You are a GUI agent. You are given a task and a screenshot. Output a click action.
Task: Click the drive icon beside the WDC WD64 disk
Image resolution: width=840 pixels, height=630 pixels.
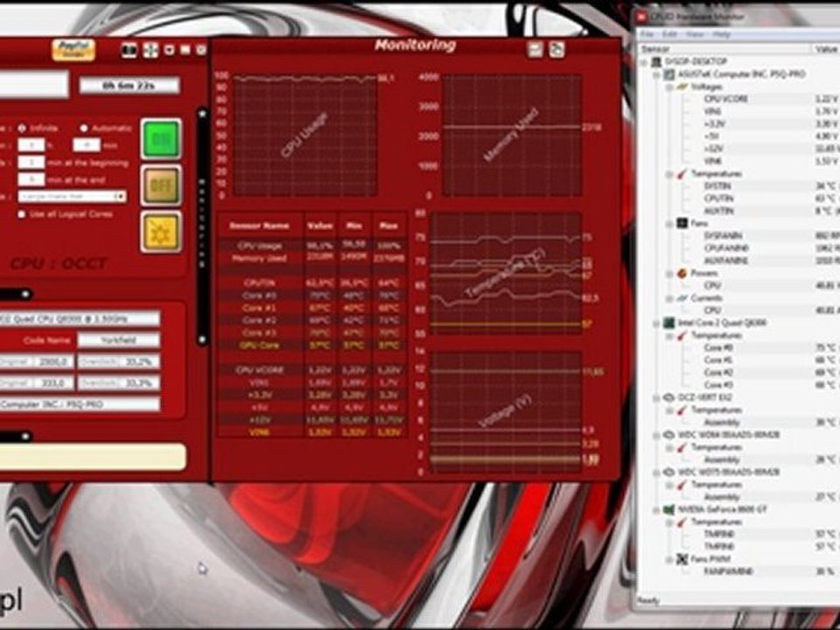[x=669, y=435]
